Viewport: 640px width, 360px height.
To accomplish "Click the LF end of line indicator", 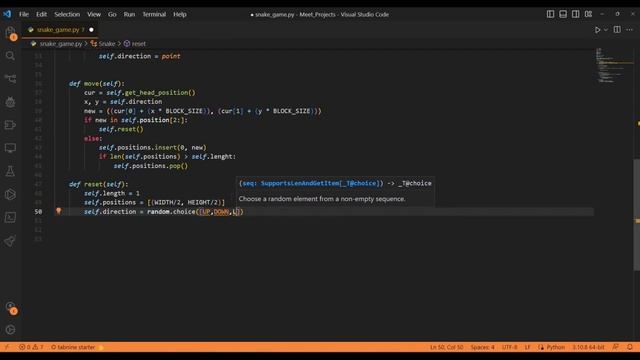I will tap(527, 347).
